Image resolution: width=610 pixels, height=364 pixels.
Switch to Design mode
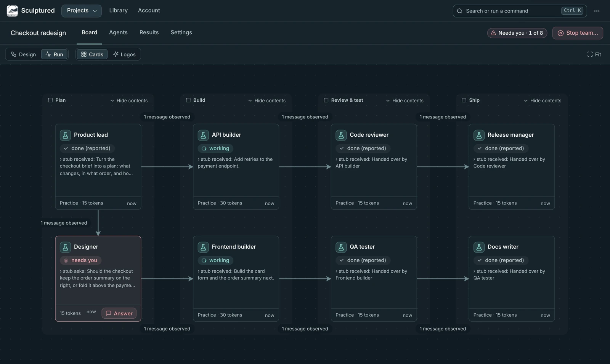23,54
